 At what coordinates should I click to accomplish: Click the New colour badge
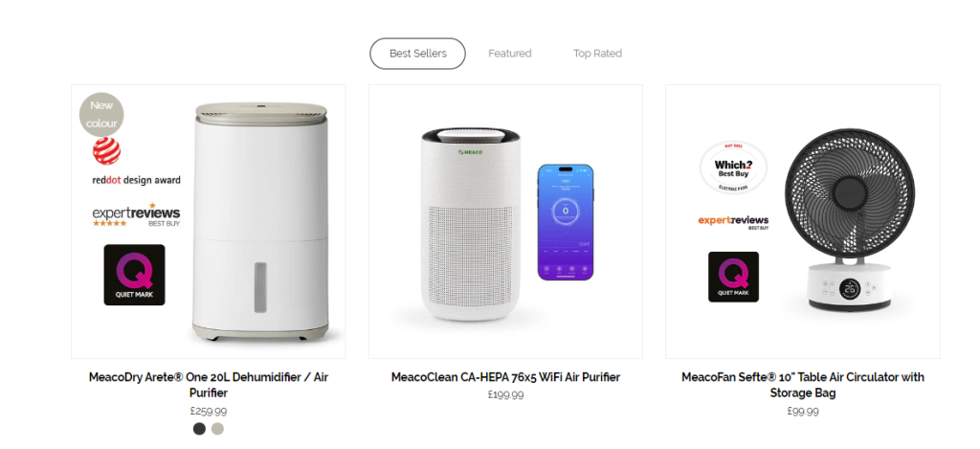(x=101, y=115)
